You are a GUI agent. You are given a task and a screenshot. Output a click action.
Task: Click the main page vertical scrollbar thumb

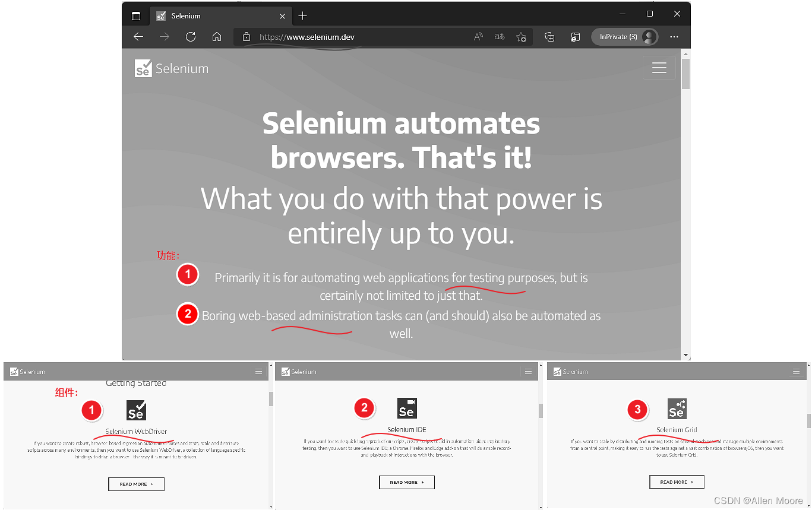(686, 74)
